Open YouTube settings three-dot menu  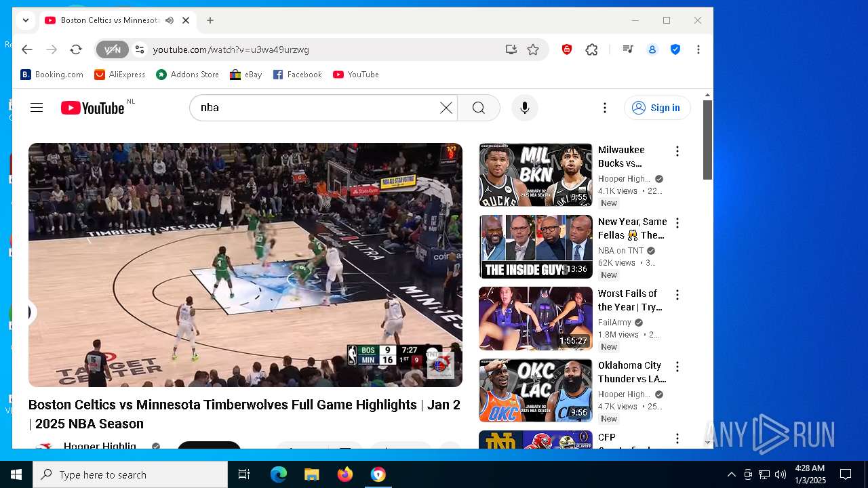pyautogui.click(x=604, y=108)
